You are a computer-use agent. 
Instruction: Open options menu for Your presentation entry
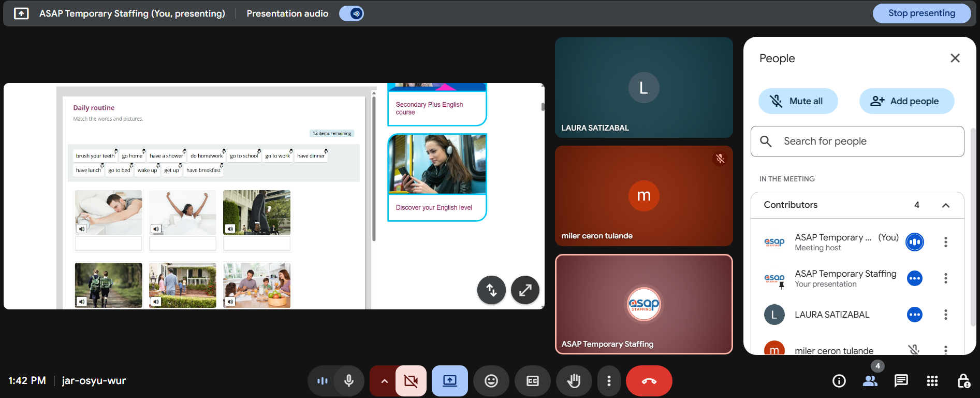(945, 278)
